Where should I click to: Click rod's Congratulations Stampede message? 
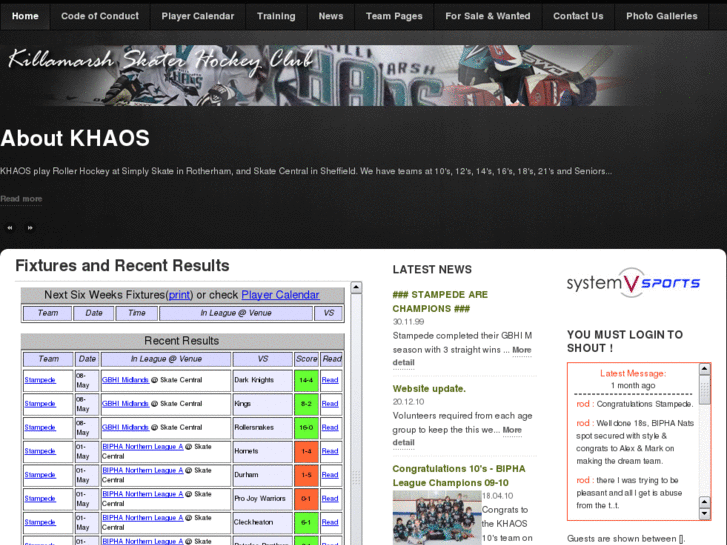point(634,404)
